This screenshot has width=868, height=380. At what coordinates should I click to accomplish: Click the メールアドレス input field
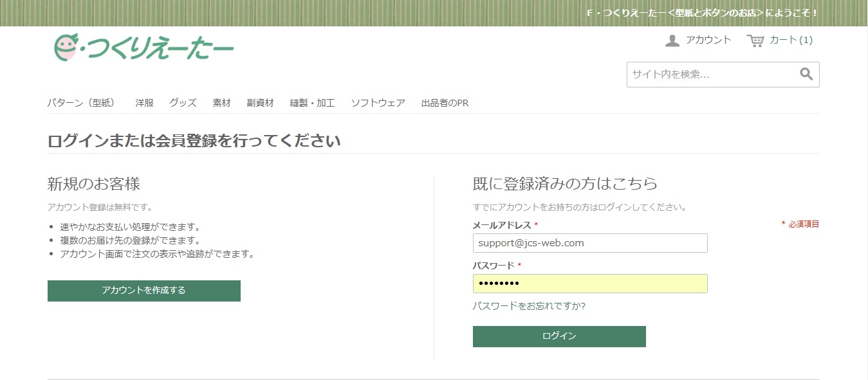tap(589, 242)
